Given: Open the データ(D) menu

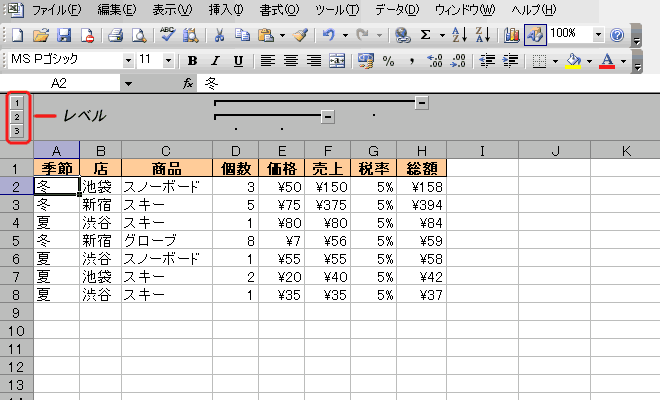Looking at the screenshot, I should coord(397,10).
